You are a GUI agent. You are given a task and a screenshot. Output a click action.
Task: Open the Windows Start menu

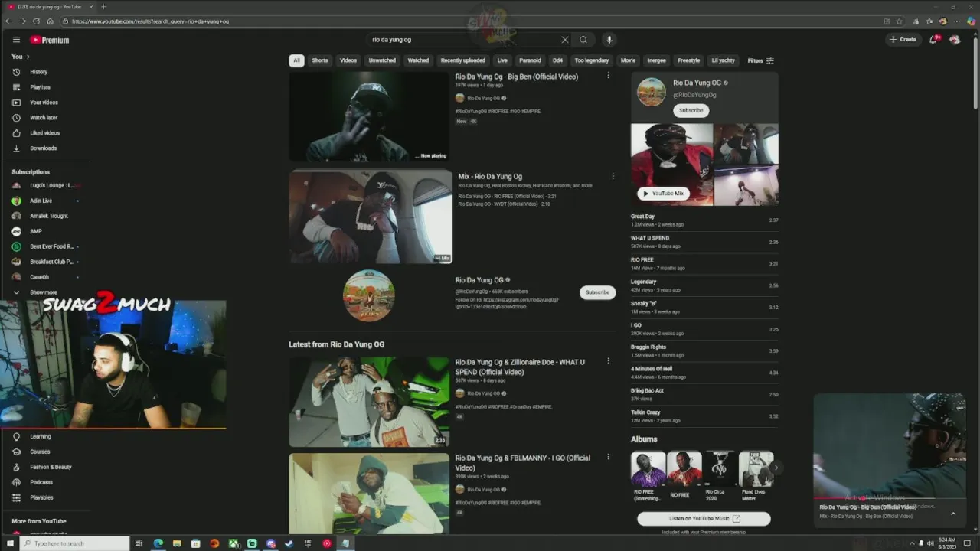pyautogui.click(x=10, y=543)
